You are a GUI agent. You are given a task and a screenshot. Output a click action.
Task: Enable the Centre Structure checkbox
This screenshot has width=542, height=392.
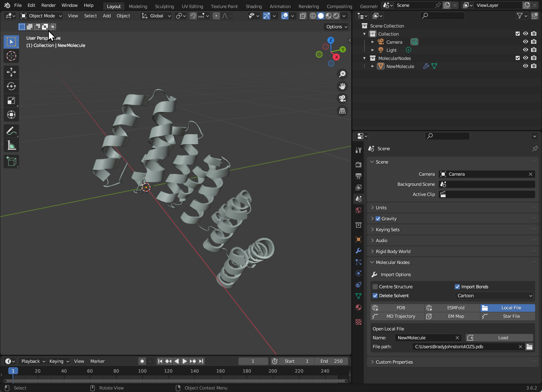click(x=375, y=287)
